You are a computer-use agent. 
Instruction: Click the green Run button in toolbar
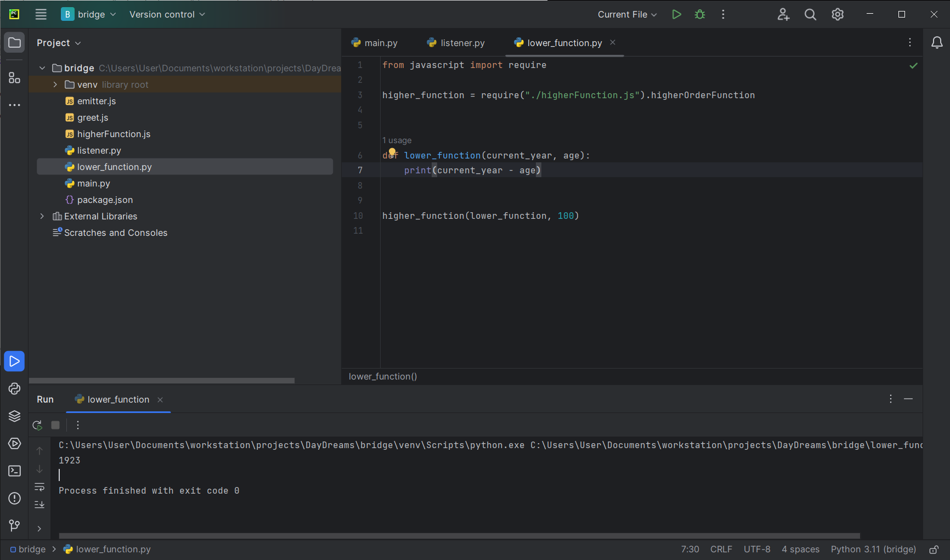676,14
